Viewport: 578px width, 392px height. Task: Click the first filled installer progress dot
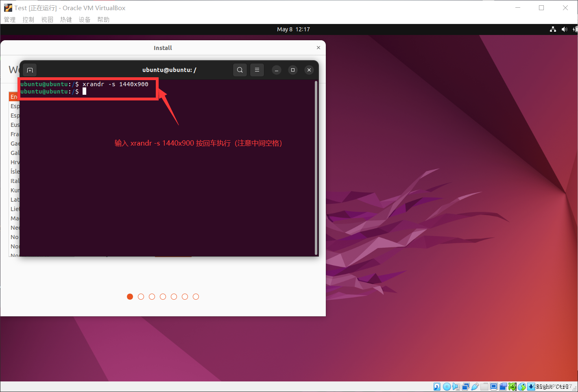click(130, 296)
